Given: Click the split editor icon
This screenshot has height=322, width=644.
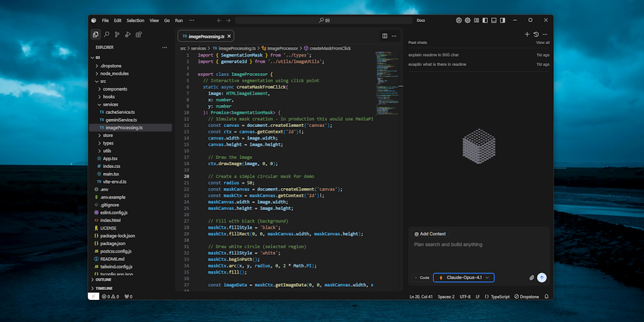Looking at the screenshot, I should tap(385, 36).
